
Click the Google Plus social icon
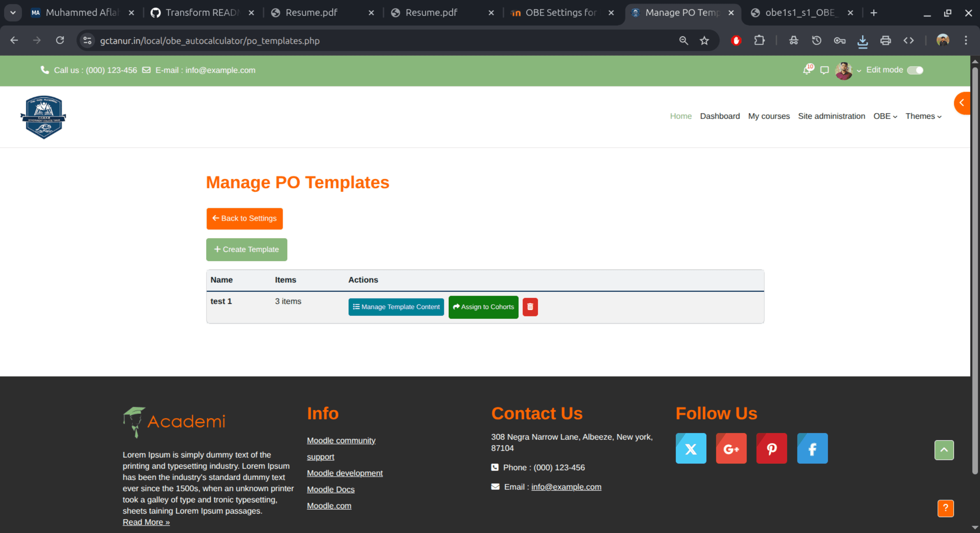[731, 449]
